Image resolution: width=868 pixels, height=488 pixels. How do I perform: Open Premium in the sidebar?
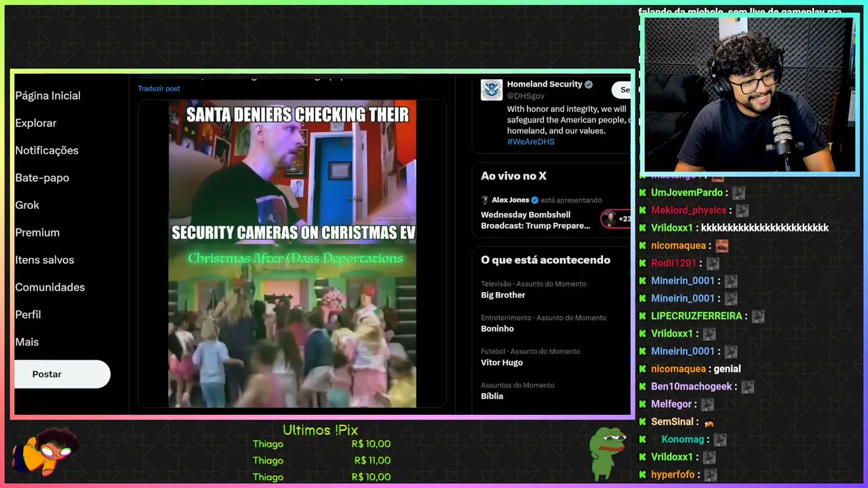37,232
